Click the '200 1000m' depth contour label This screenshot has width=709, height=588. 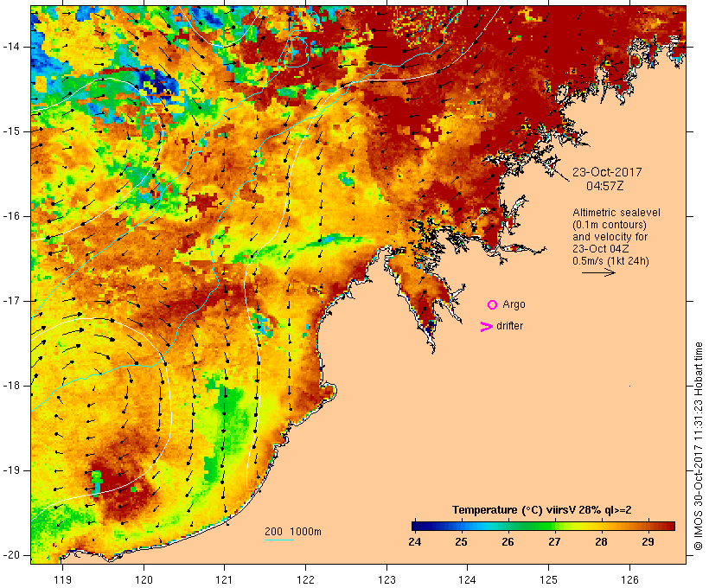(293, 532)
